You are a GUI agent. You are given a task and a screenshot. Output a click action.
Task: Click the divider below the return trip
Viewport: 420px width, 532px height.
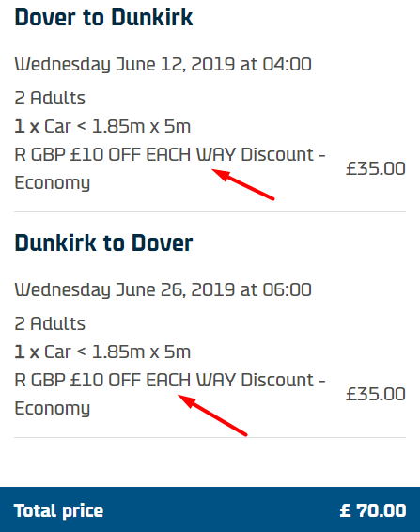tap(210, 438)
